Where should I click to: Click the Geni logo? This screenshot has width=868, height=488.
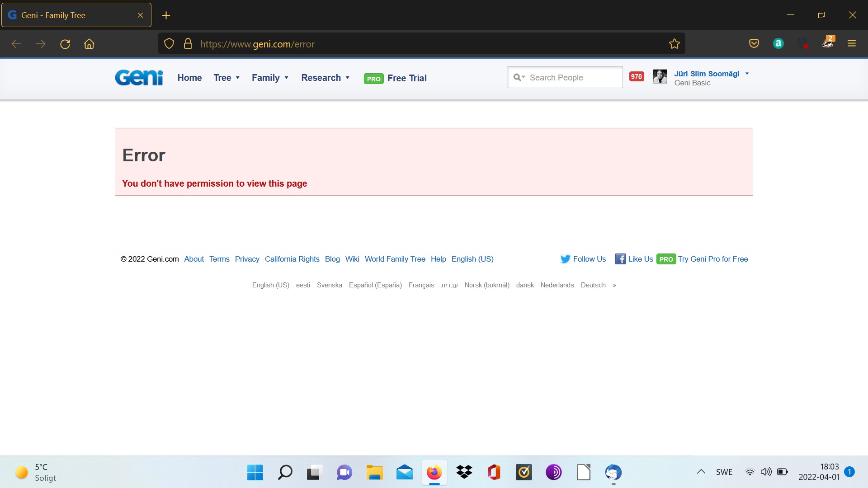139,78
